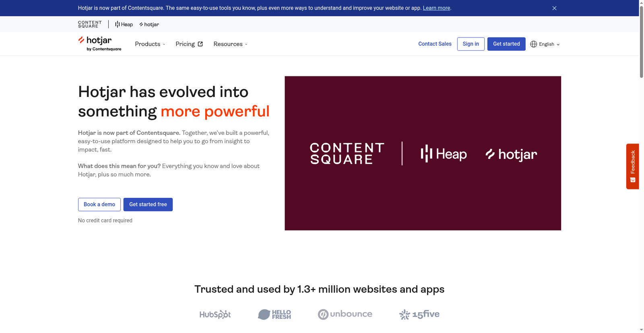644x333 pixels.
Task: Click the Contentsquare Heap Hotjar hero image
Action: coord(423,153)
